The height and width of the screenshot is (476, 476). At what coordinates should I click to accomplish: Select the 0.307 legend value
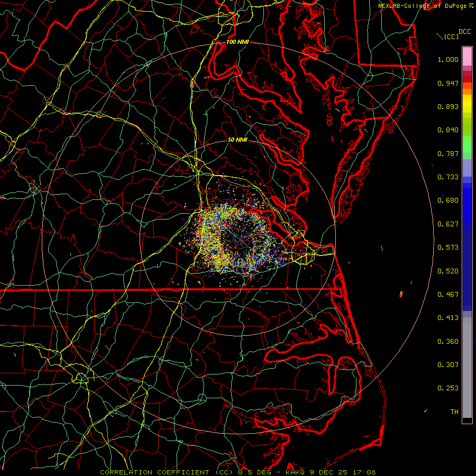[448, 365]
